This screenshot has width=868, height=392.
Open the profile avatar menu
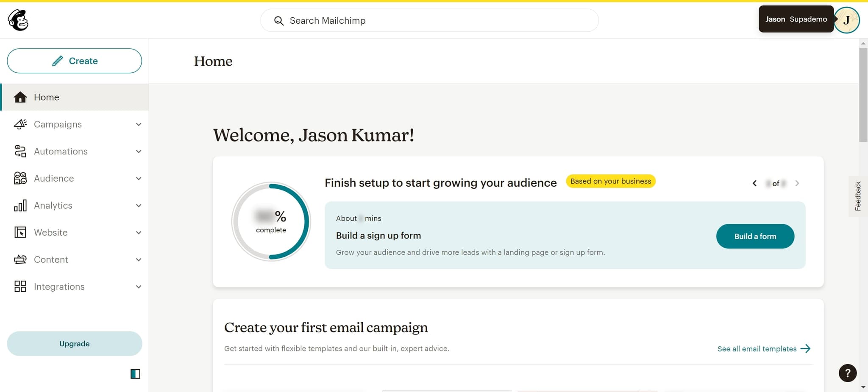(x=846, y=20)
